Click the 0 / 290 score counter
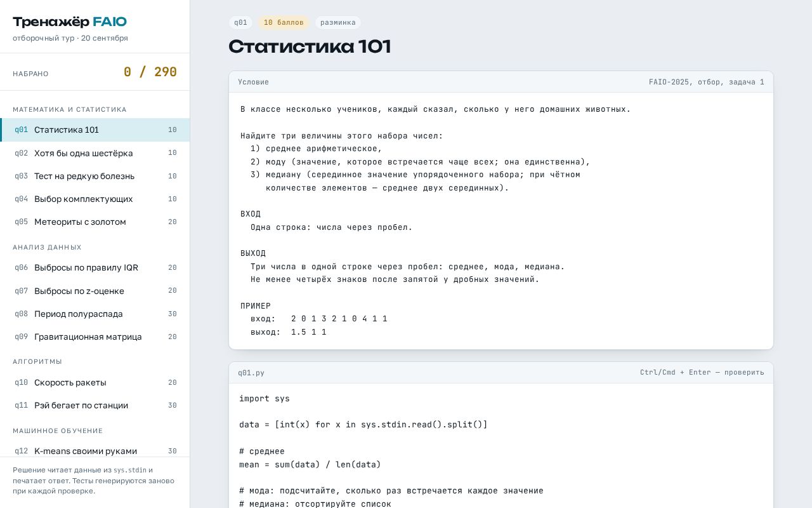Viewport: 812px width, 508px height. (x=150, y=72)
